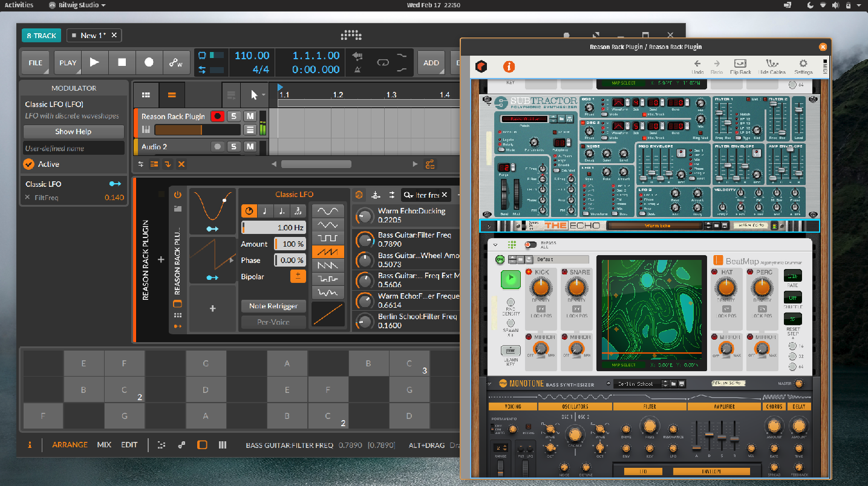868x486 pixels.
Task: Toggle the Active checkbox for Classic LFO
Action: coord(28,164)
